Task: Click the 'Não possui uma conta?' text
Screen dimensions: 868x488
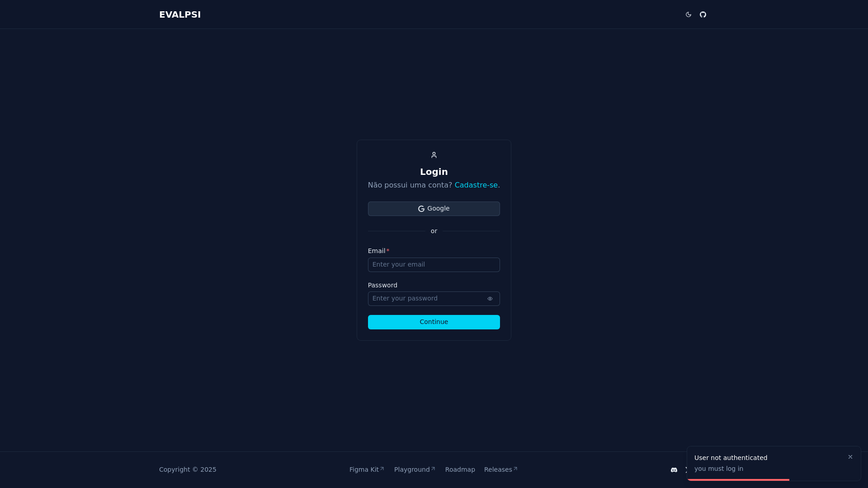Action: (x=410, y=185)
